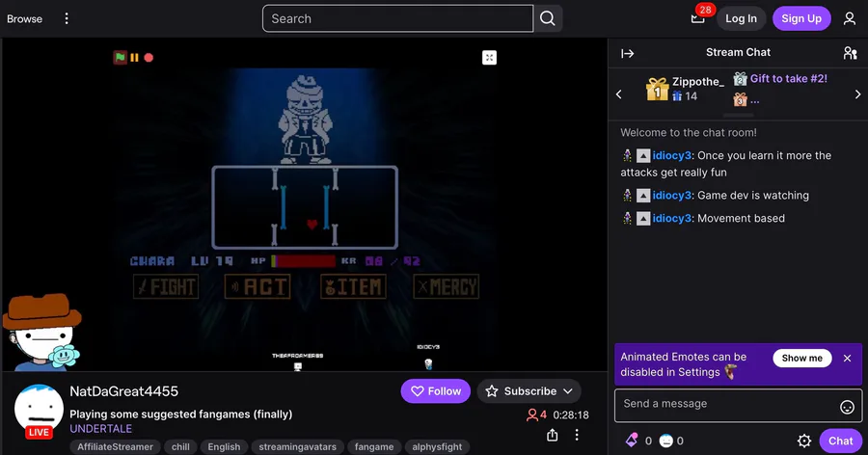Follow the NatDaGreat4455 channel

(x=436, y=391)
